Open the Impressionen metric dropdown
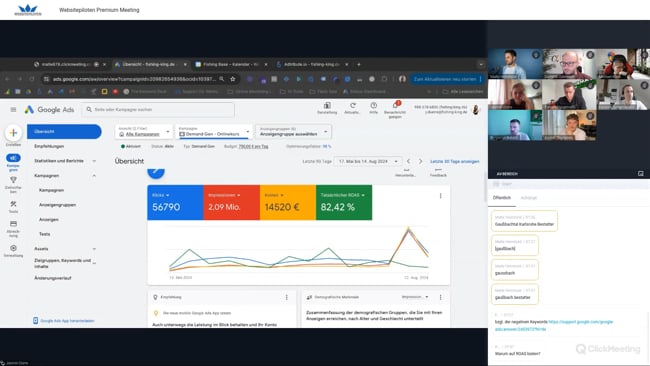Viewport: 650px width, 366px height. coord(224,195)
